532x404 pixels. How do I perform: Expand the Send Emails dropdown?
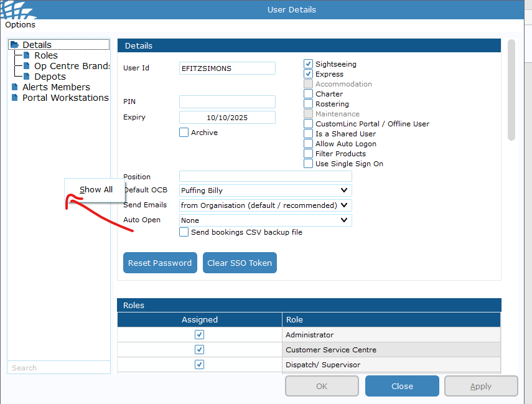pos(344,205)
